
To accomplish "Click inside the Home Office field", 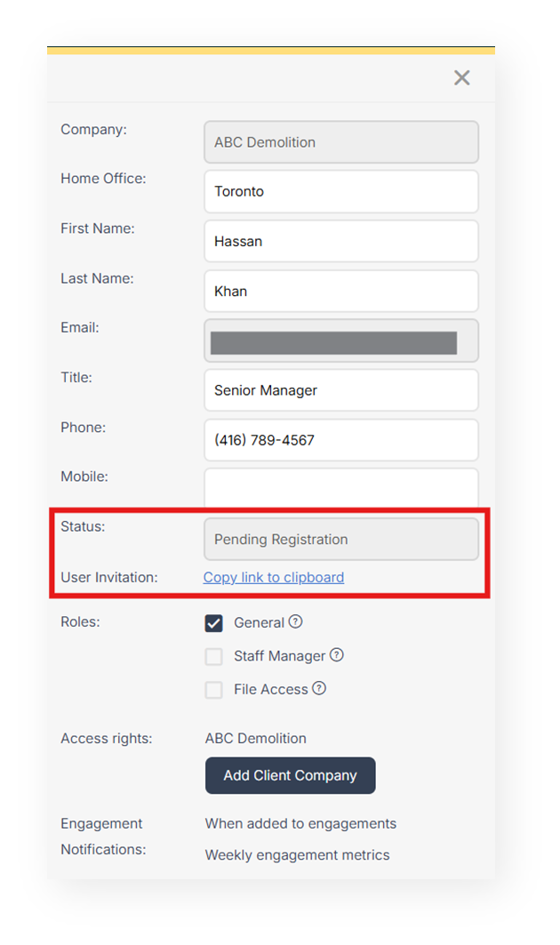I will tap(341, 191).
